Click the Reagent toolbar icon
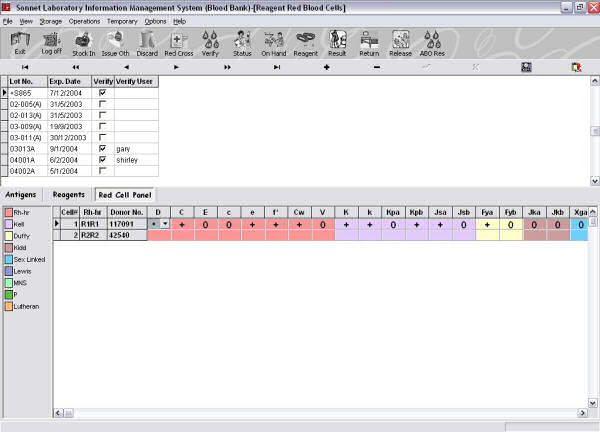 (x=305, y=43)
